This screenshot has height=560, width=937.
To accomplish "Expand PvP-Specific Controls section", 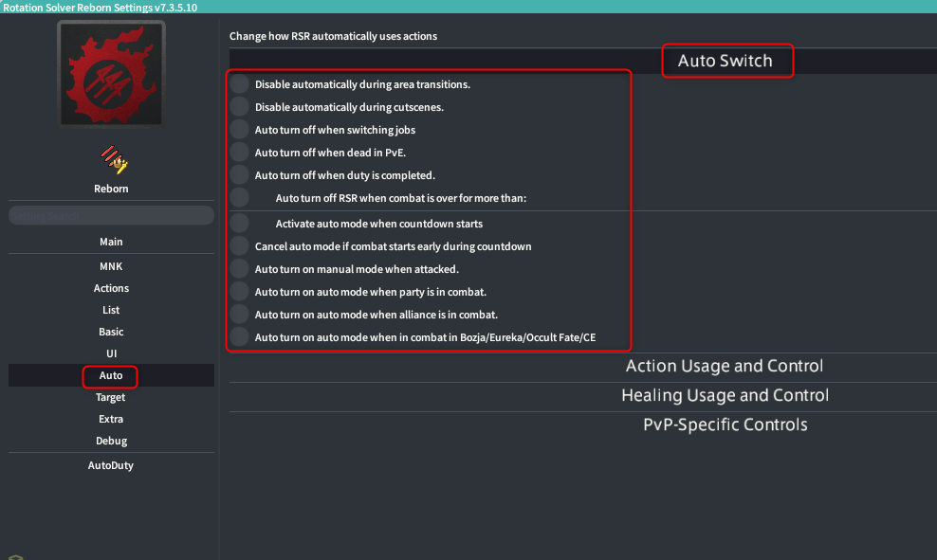I will 724,425.
